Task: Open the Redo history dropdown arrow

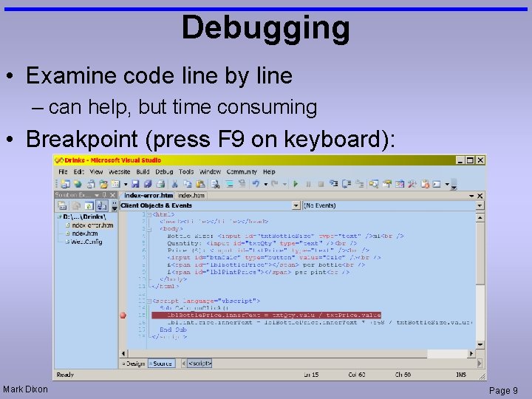Action: (x=284, y=184)
